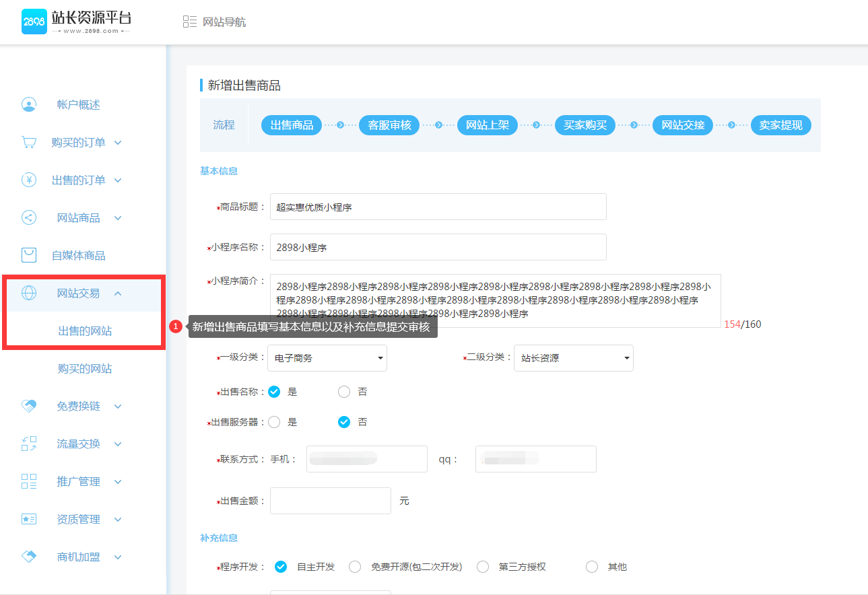Click the account overview person icon
The height and width of the screenshot is (595, 868).
[x=28, y=104]
